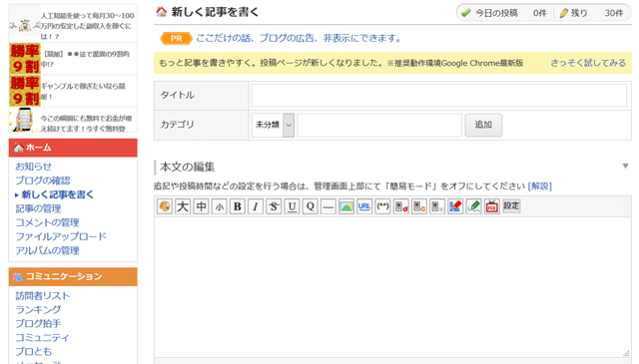
Task: Collapse the 本文の編集 section arrow
Action: tap(625, 167)
